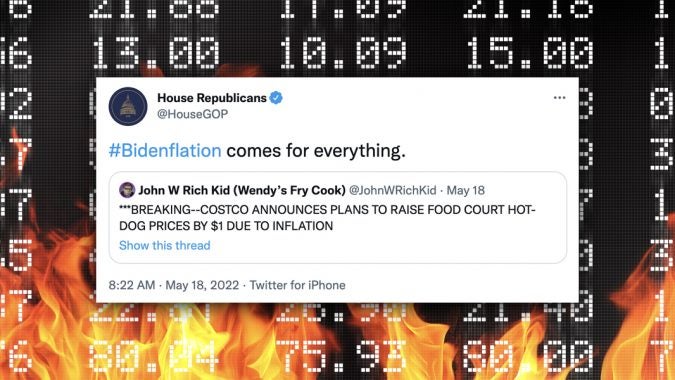The height and width of the screenshot is (380, 675).
Task: Click the May 18, 2022 date
Action: (202, 285)
